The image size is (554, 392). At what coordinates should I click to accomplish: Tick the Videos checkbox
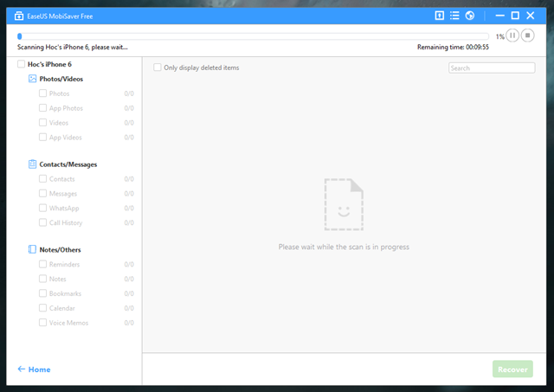42,123
